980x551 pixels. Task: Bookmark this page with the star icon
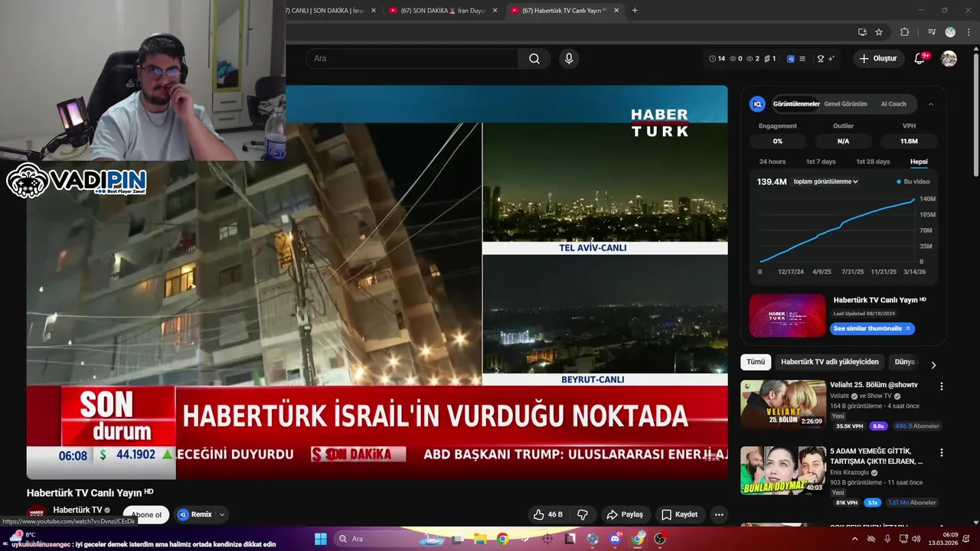coord(879,32)
